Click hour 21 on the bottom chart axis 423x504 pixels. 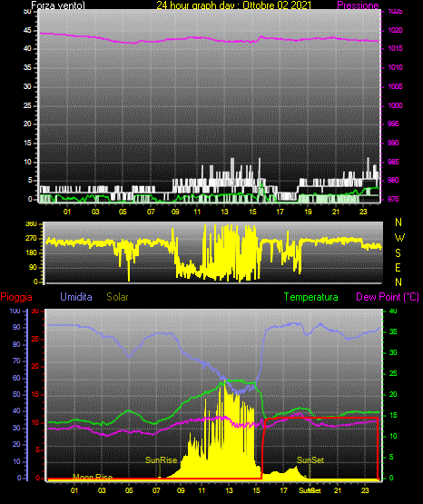[338, 490]
